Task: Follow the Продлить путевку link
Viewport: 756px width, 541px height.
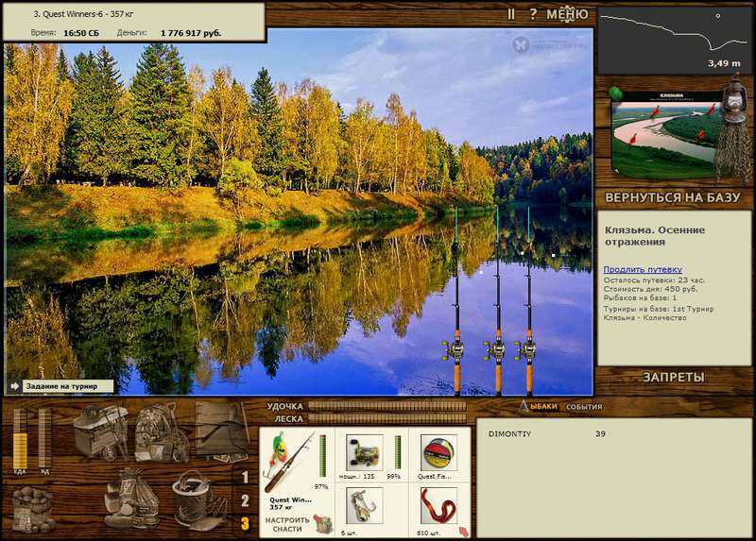Action: [x=643, y=269]
